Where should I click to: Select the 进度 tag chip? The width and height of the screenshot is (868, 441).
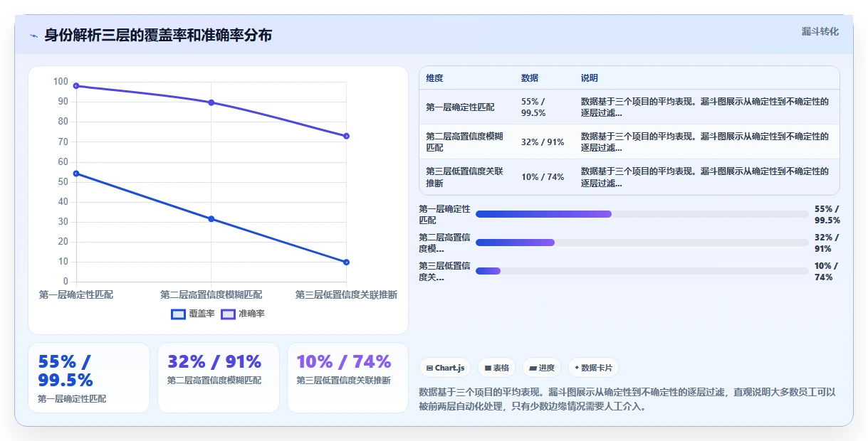tap(542, 368)
